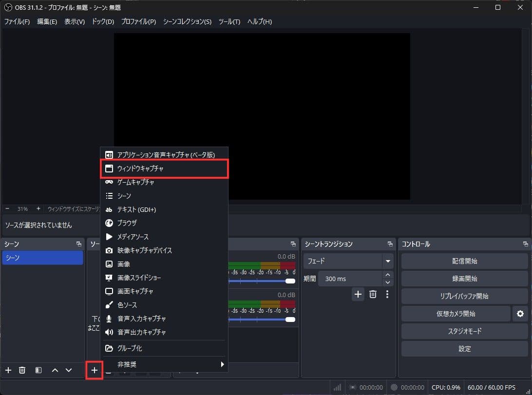
Task: Add a new transition with the plus icon
Action: [x=358, y=294]
